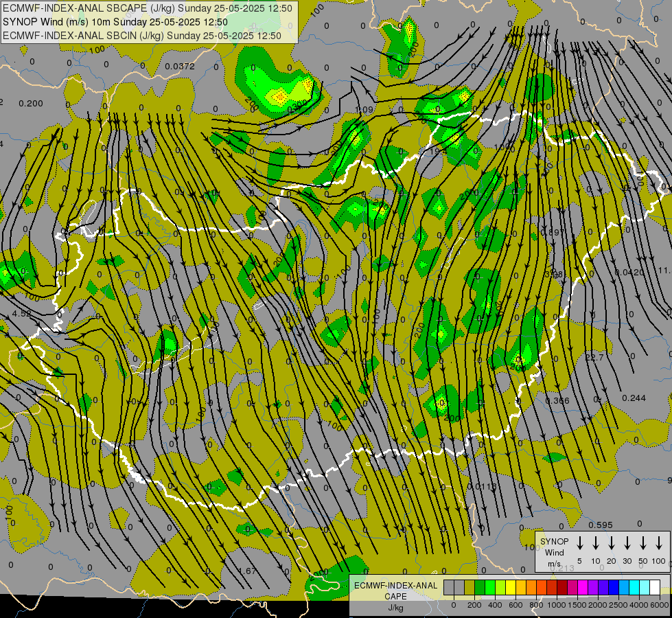Click the map value 0.0113
Image resolution: width=672 pixels, height=618 pixels.
tap(481, 487)
